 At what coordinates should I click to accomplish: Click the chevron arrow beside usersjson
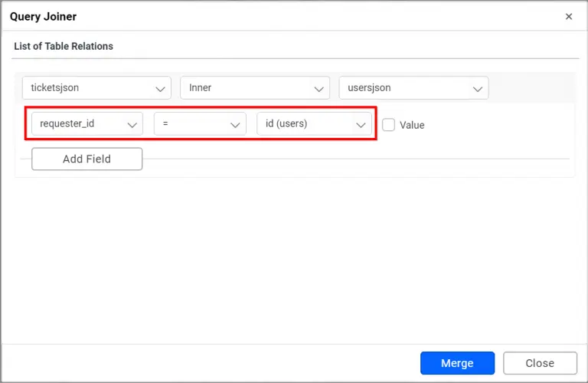(479, 89)
